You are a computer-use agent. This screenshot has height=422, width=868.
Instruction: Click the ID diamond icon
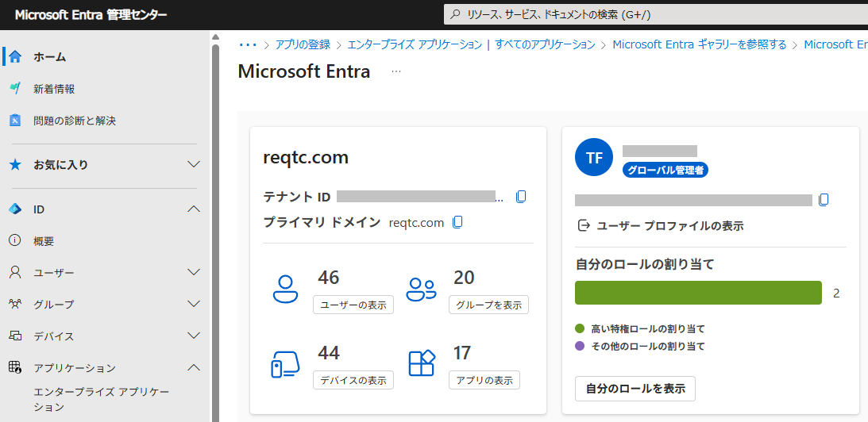coord(16,209)
